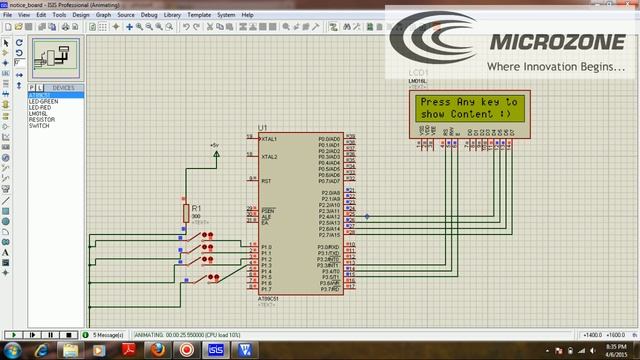
Task: Select SWITCH in the devices list
Action: [39, 126]
